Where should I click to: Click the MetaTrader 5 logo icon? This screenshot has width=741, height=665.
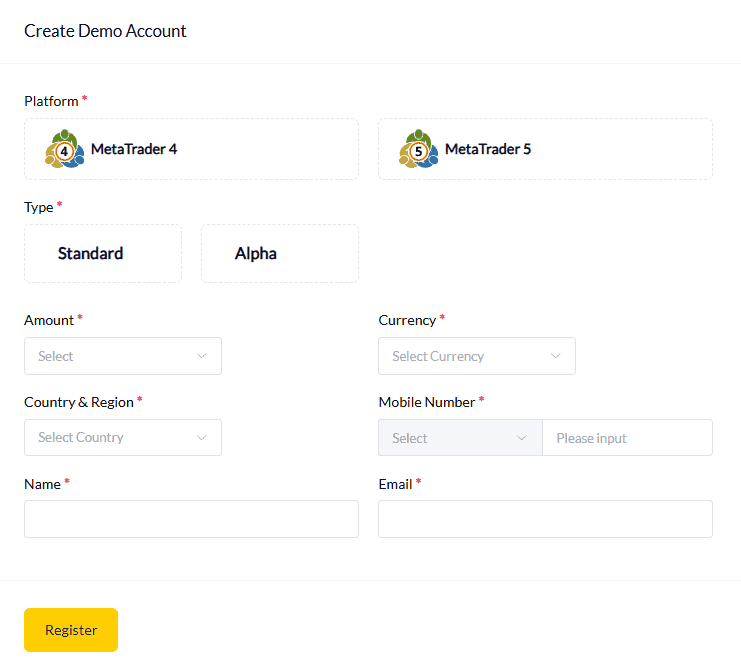[419, 149]
